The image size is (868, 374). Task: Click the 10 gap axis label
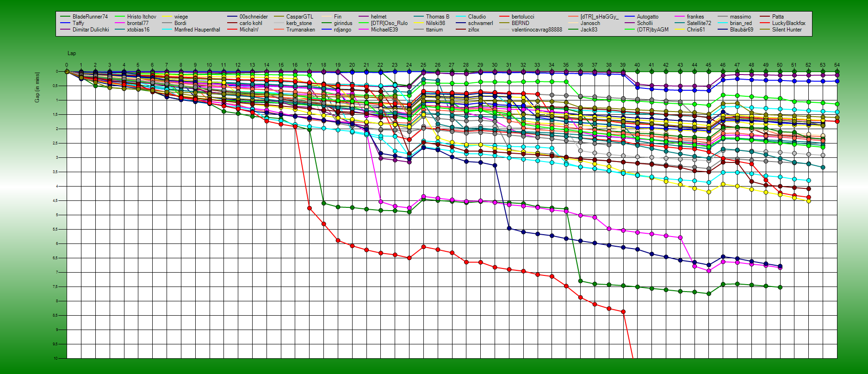tap(56, 358)
